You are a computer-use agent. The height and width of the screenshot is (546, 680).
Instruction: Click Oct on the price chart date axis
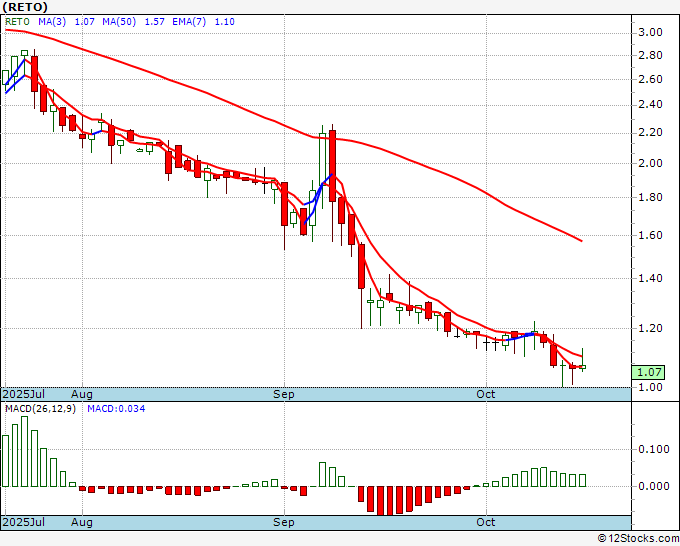click(486, 394)
